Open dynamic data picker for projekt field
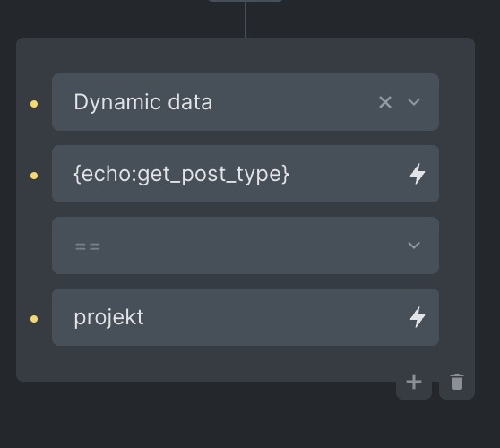 coord(418,317)
